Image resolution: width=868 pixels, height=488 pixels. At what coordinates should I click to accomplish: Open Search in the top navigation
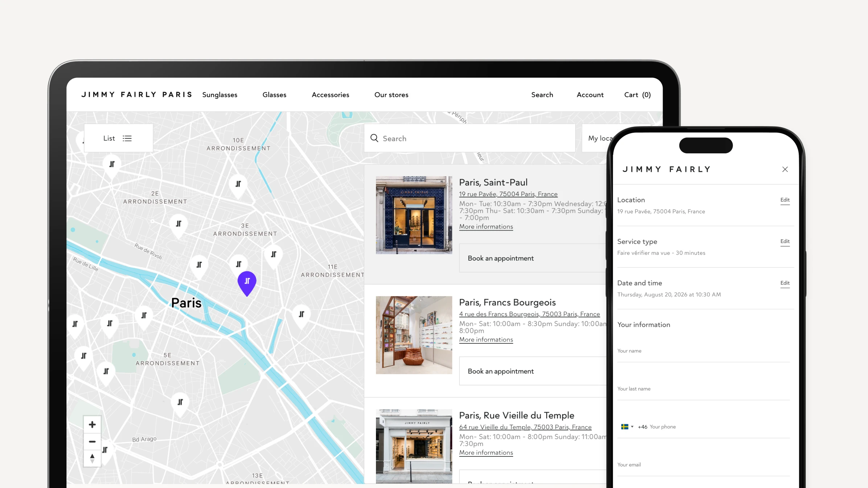pyautogui.click(x=542, y=95)
